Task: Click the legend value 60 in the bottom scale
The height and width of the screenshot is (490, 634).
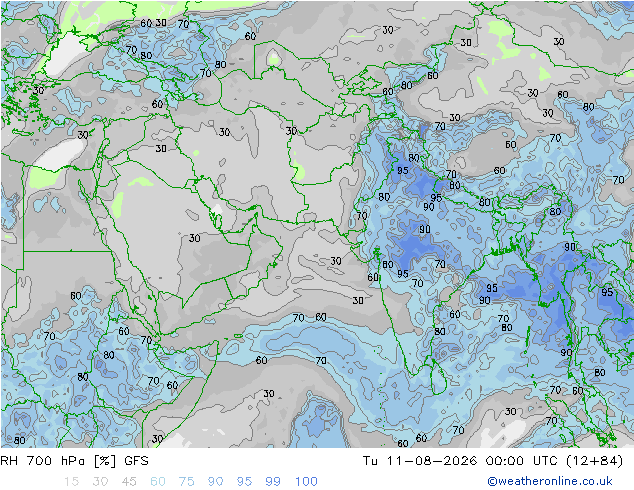Action: tap(158, 482)
